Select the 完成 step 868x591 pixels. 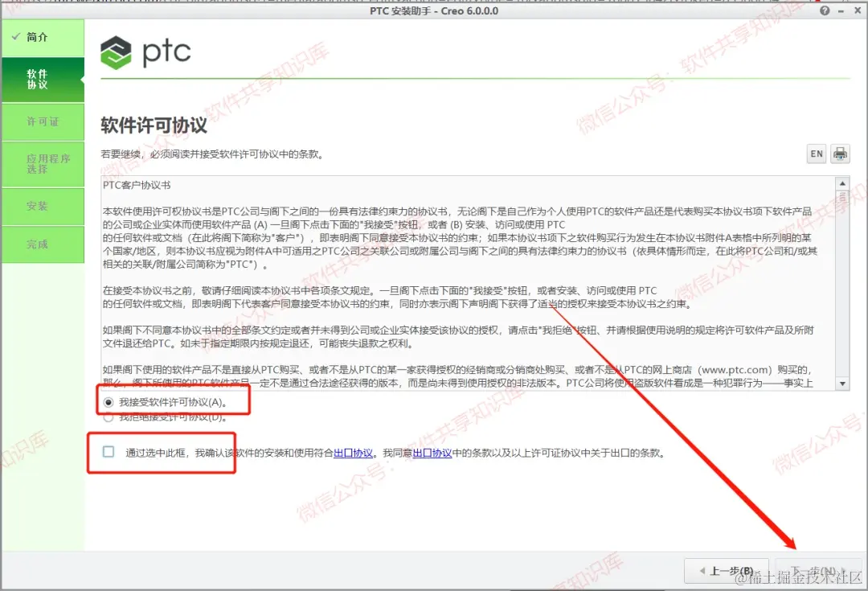[x=43, y=244]
